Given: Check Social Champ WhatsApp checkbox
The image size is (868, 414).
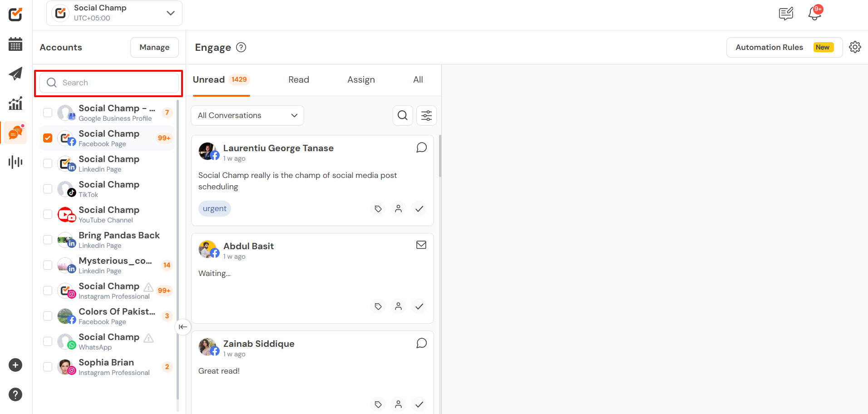Looking at the screenshot, I should click(x=48, y=341).
